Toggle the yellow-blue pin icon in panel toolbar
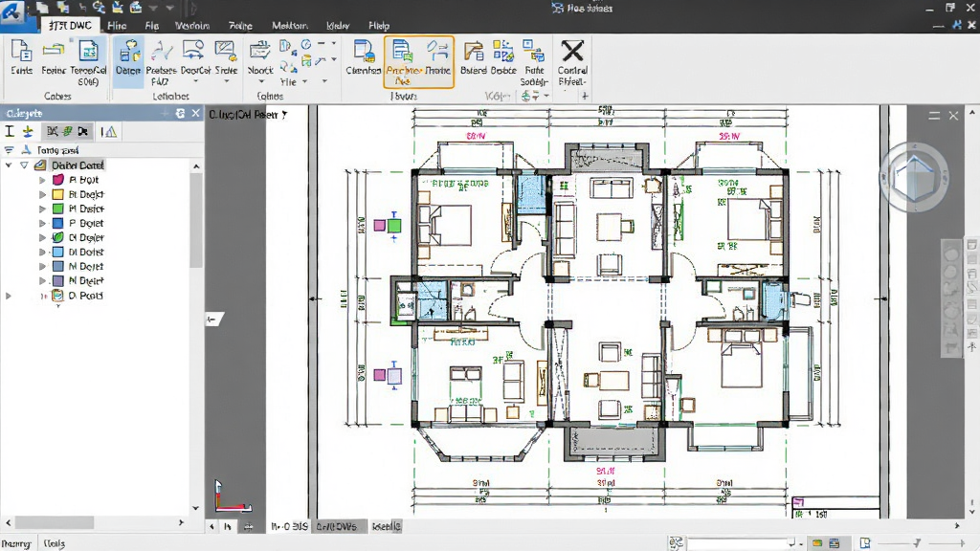Viewport: 980px width, 551px height. click(28, 131)
